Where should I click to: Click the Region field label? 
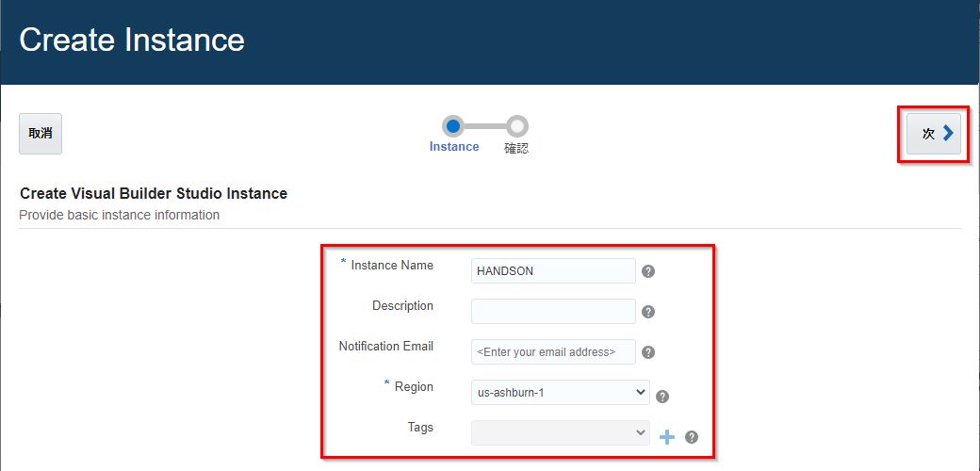[414, 386]
